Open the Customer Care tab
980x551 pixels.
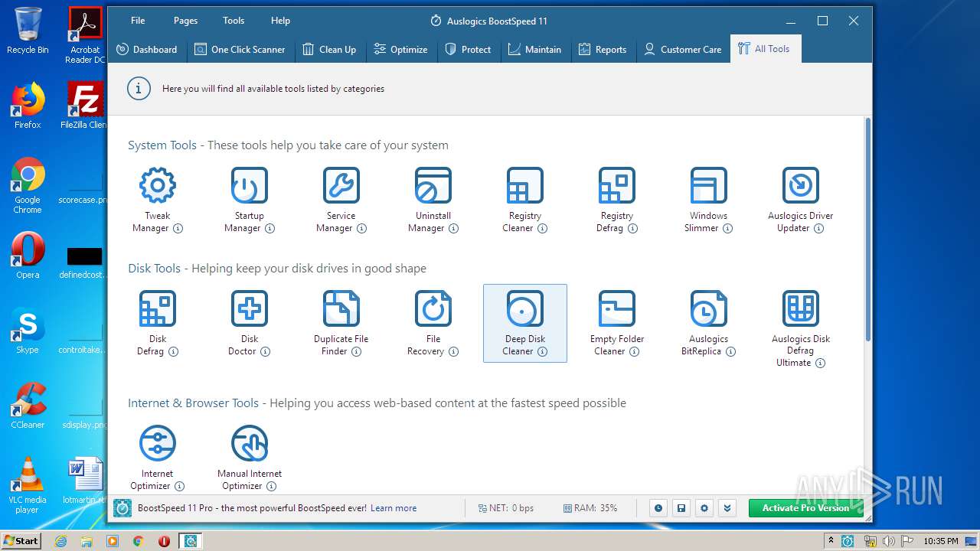click(x=682, y=49)
